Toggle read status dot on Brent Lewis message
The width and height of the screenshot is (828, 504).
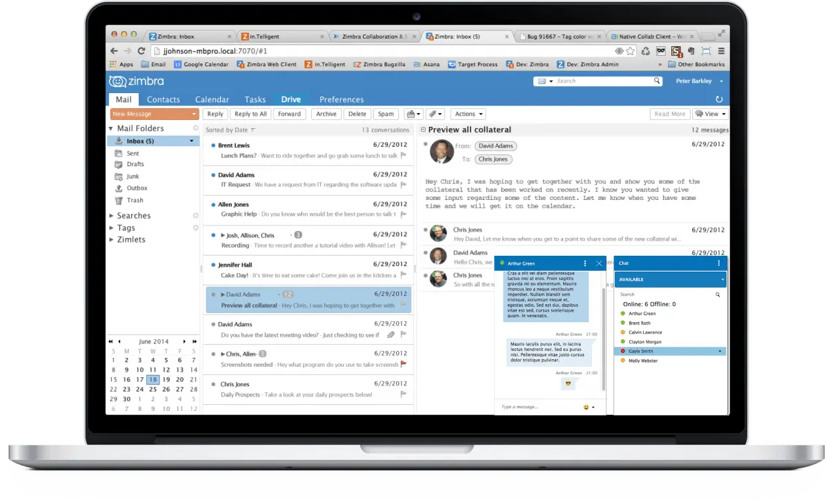point(213,145)
